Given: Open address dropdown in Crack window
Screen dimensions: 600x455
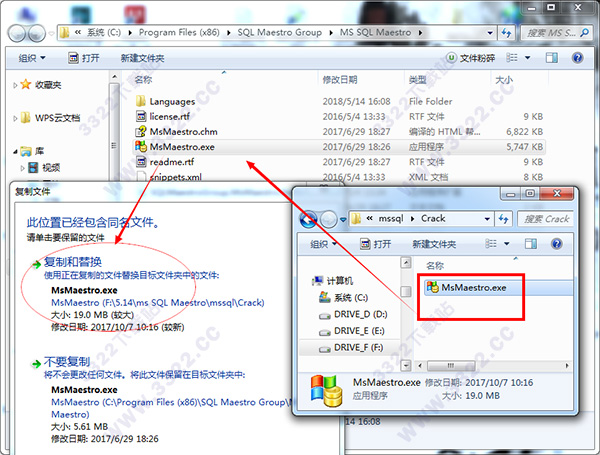Looking at the screenshot, I should pyautogui.click(x=487, y=219).
